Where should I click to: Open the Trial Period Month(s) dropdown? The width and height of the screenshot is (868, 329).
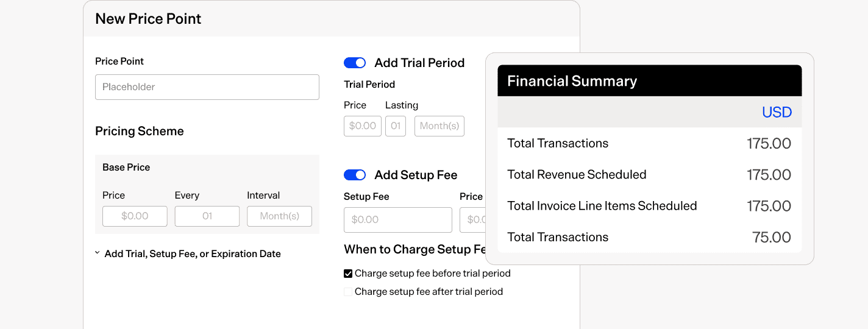(439, 126)
